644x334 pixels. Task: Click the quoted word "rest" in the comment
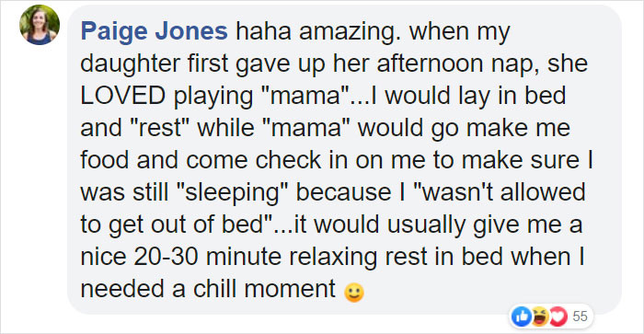click(158, 128)
